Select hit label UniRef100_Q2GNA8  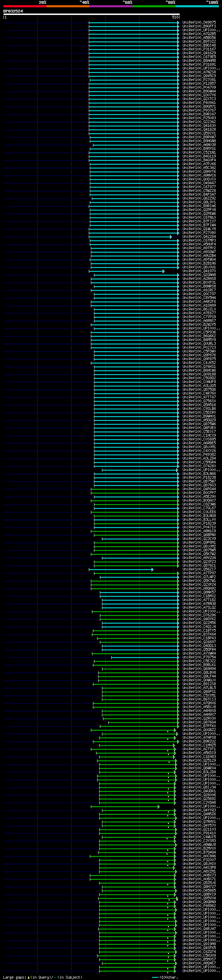point(199,275)
